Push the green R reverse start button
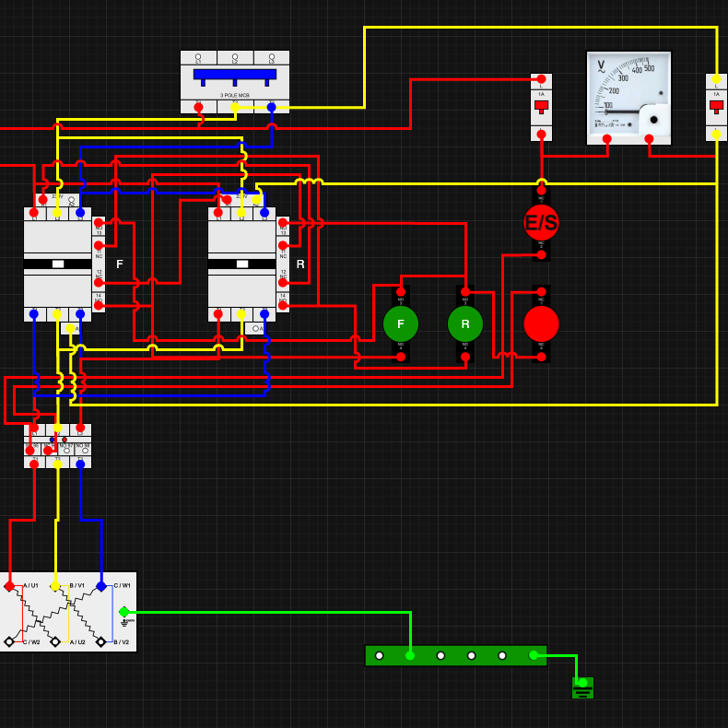 (x=465, y=324)
